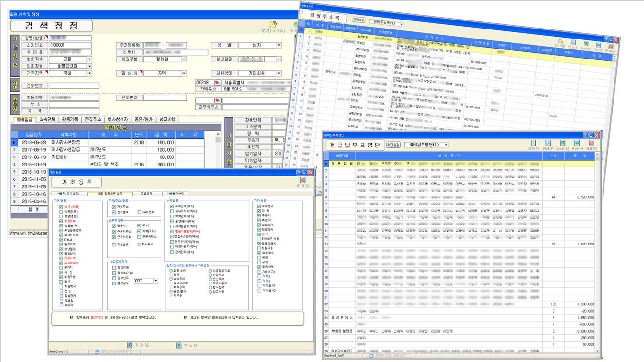Screen dimensions: 644x362
Task: Click the 종료 exit icon in 헌금납부자명단
Action: click(592, 143)
